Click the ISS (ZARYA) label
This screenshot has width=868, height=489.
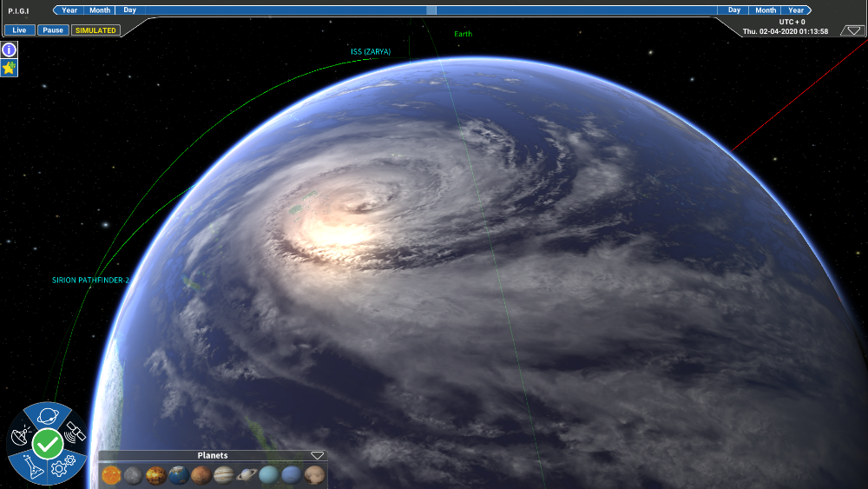point(371,52)
